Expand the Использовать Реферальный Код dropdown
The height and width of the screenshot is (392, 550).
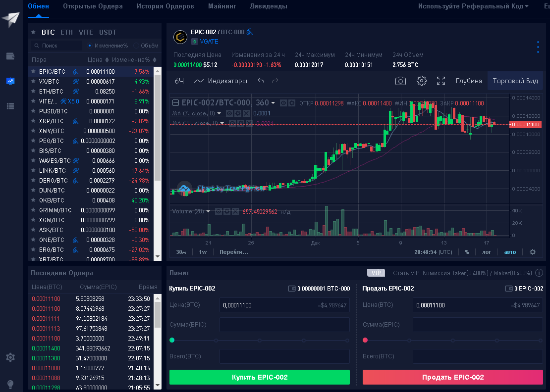click(474, 6)
